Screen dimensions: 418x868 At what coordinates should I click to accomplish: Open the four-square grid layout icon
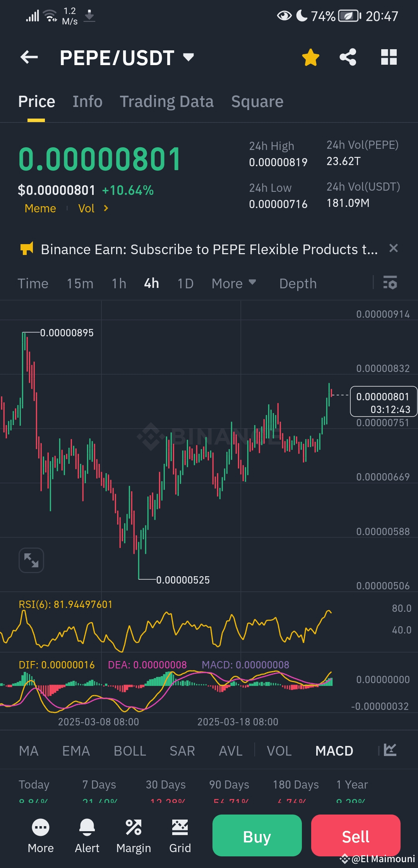pyautogui.click(x=389, y=57)
